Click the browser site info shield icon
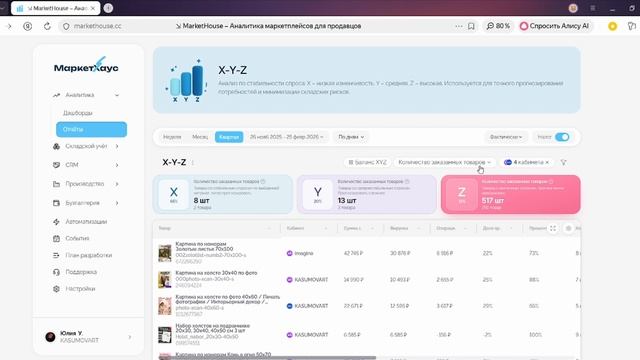 66,26
